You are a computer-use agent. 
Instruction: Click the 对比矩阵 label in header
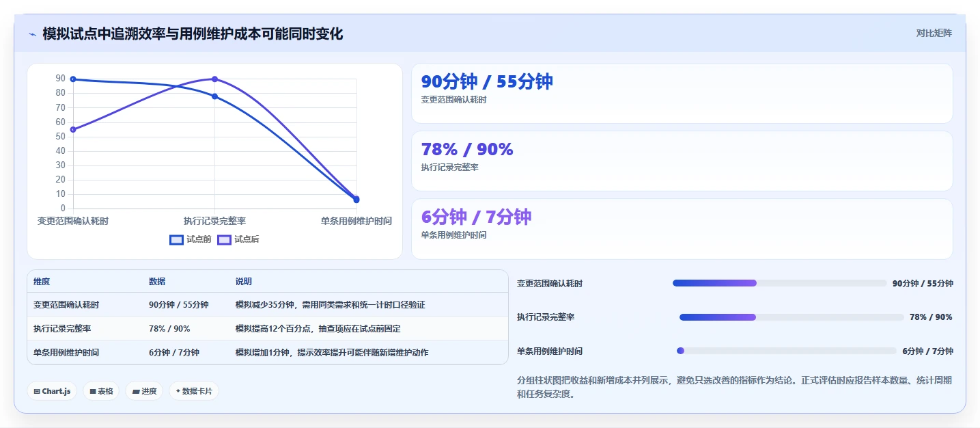[934, 33]
